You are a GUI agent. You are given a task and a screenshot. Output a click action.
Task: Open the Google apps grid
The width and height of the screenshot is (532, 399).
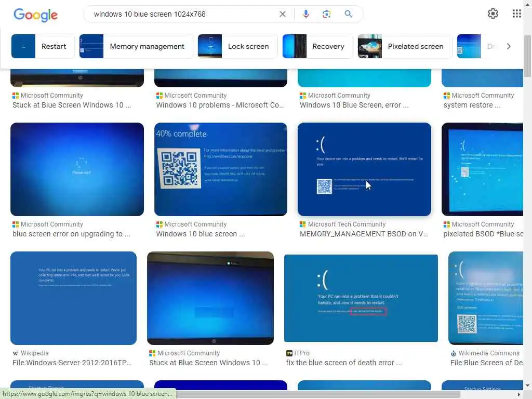[x=516, y=14]
